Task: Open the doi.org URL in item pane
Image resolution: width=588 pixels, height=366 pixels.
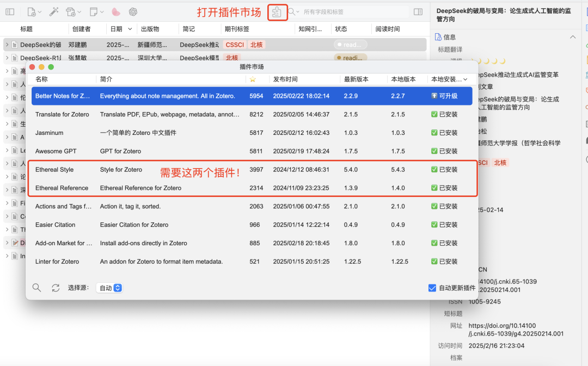Action: (x=516, y=330)
